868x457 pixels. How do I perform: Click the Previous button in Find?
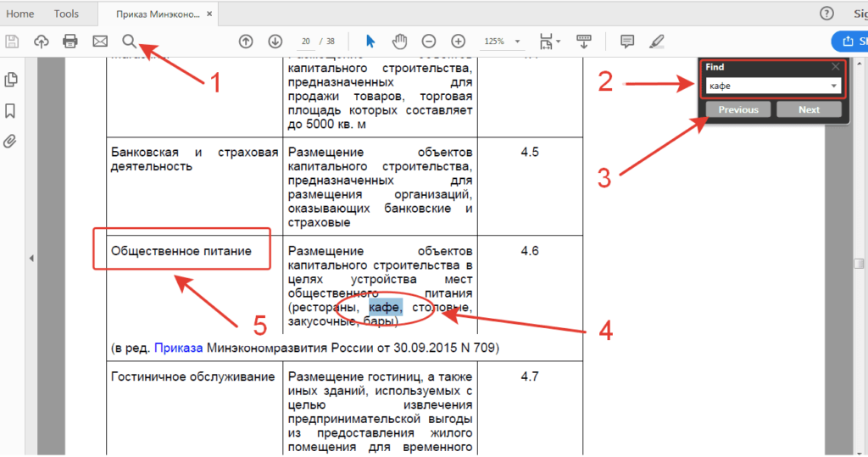pos(738,109)
